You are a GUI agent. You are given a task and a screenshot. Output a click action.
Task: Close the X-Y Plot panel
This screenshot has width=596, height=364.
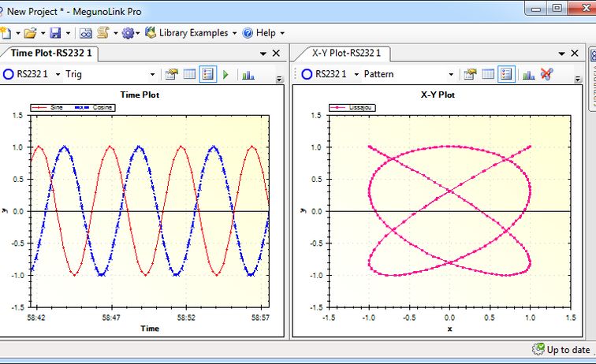tap(575, 54)
